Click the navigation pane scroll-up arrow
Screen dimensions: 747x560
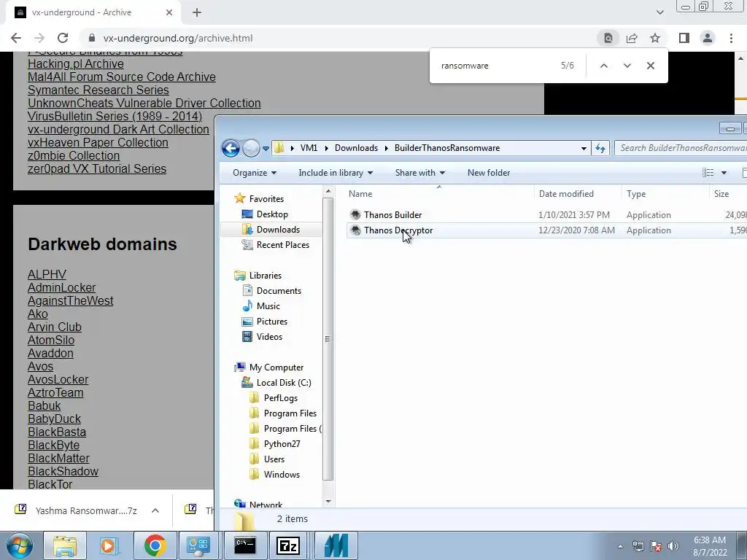[328, 192]
